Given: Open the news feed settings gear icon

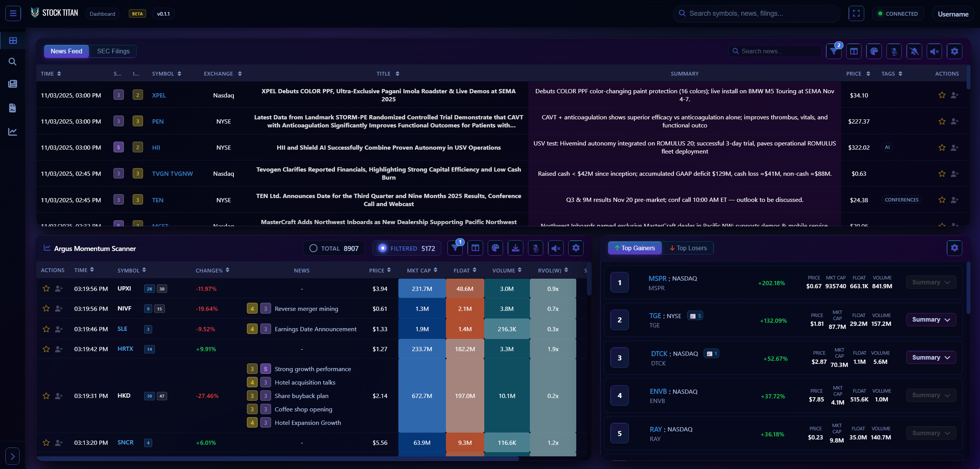Looking at the screenshot, I should point(954,51).
